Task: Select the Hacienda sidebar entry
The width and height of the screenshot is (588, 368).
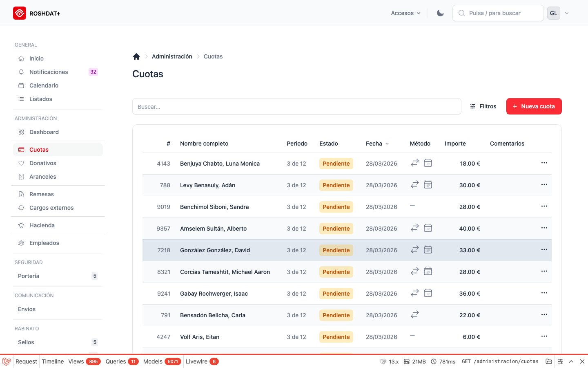Action: point(42,225)
